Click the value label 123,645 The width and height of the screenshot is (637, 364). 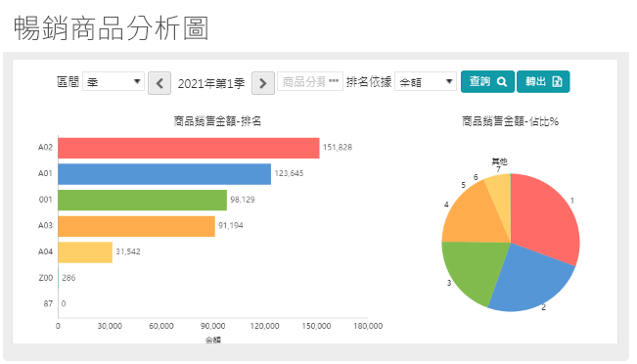289,173
